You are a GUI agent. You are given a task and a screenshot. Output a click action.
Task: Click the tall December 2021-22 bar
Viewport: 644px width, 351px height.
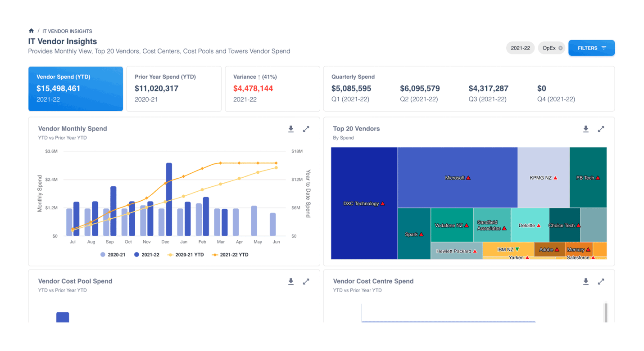pyautogui.click(x=169, y=199)
